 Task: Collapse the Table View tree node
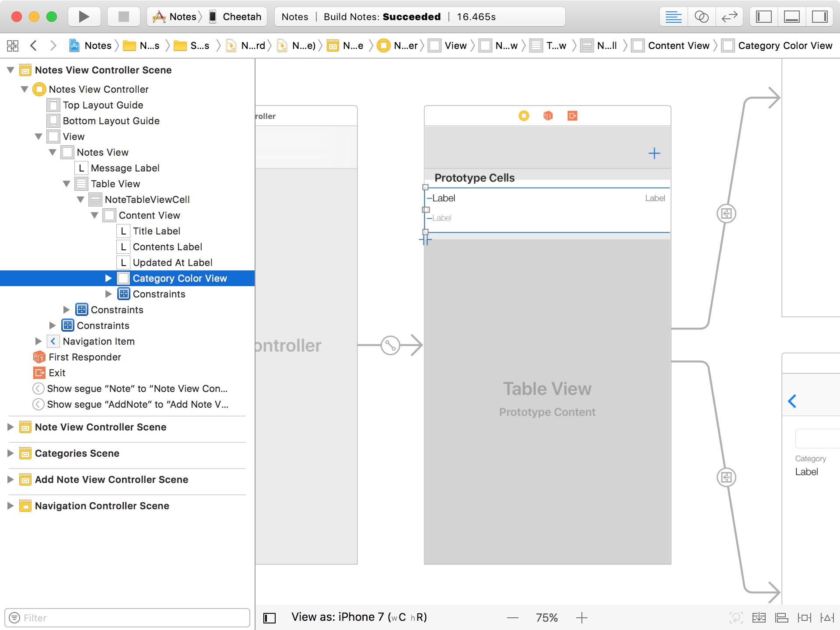tap(66, 184)
